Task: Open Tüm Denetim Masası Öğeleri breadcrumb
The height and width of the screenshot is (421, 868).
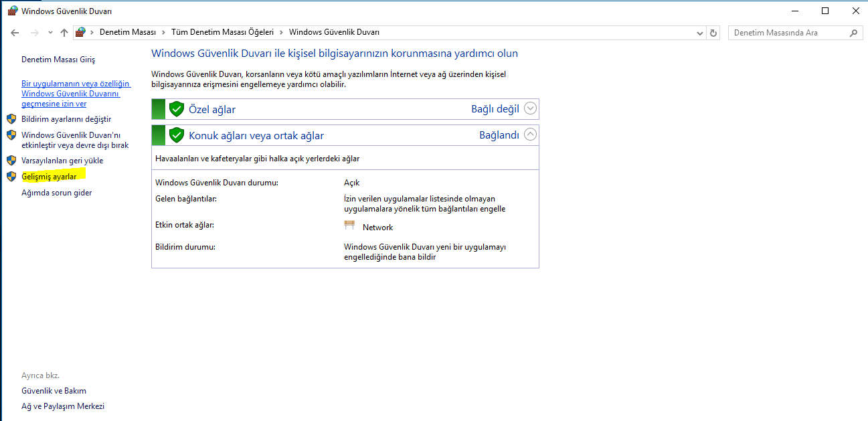Action: tap(222, 32)
